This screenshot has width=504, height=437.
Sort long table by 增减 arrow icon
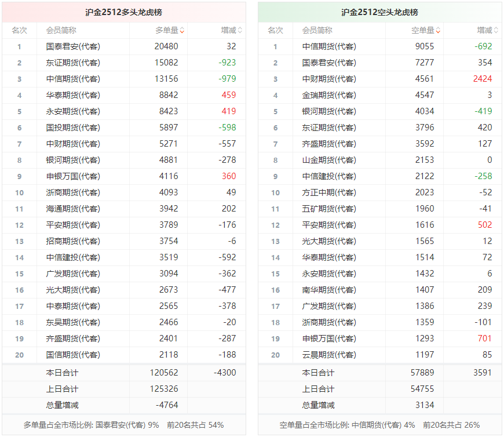[240, 31]
